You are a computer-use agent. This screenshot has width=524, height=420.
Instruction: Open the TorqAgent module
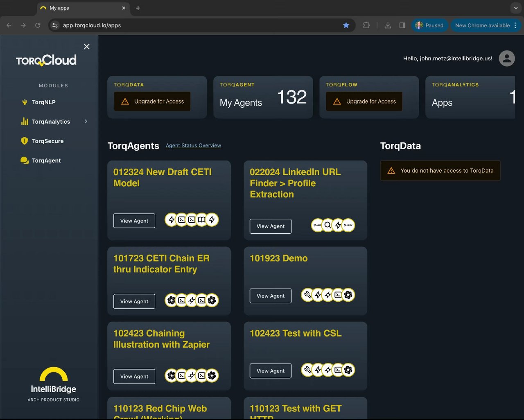click(x=46, y=160)
